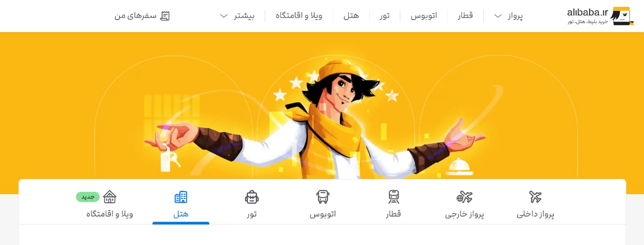The height and width of the screenshot is (245, 644).
Task: Open هتل link in the header
Action: coord(351,16)
